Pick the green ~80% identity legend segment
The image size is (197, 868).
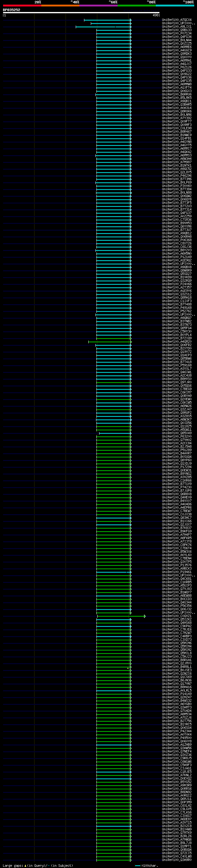(137, 6)
